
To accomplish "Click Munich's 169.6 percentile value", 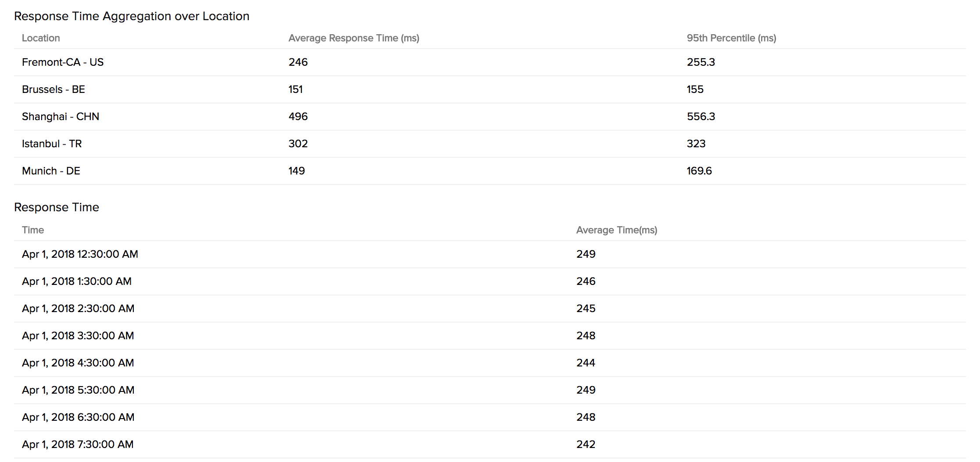I will [699, 171].
